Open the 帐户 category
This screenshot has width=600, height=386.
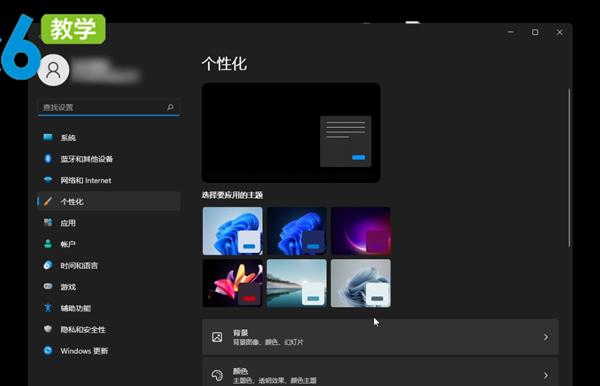coord(109,244)
